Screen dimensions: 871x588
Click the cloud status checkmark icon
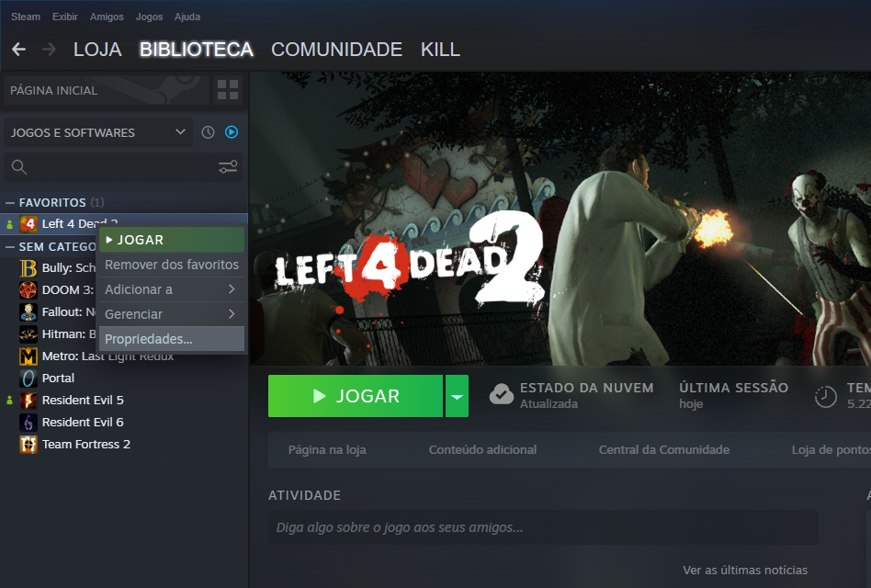click(x=501, y=394)
